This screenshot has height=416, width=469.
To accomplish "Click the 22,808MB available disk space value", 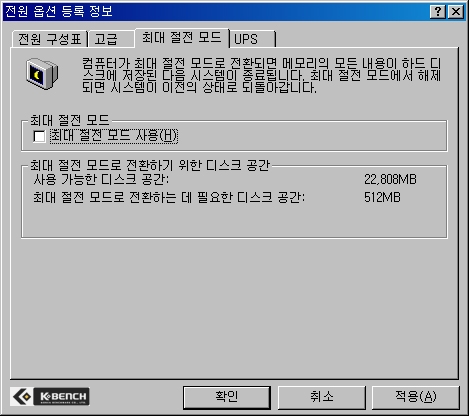I will pos(390,179).
